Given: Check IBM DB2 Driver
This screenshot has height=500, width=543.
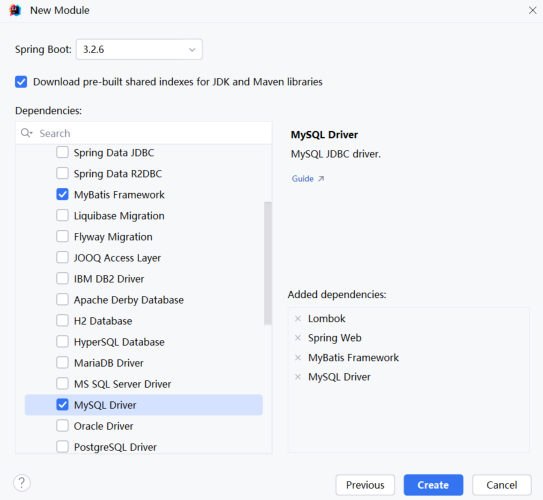Looking at the screenshot, I should point(62,279).
